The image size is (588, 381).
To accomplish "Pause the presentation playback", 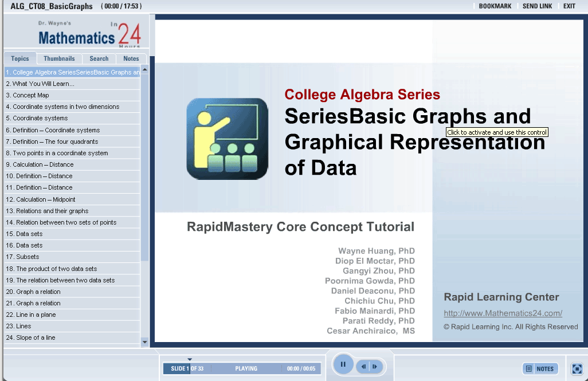I will coord(343,364).
